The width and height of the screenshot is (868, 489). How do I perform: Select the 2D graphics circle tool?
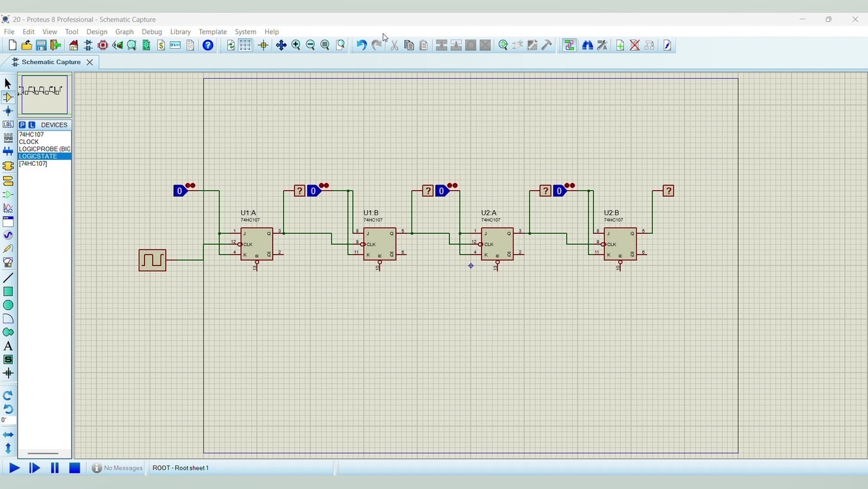point(8,305)
